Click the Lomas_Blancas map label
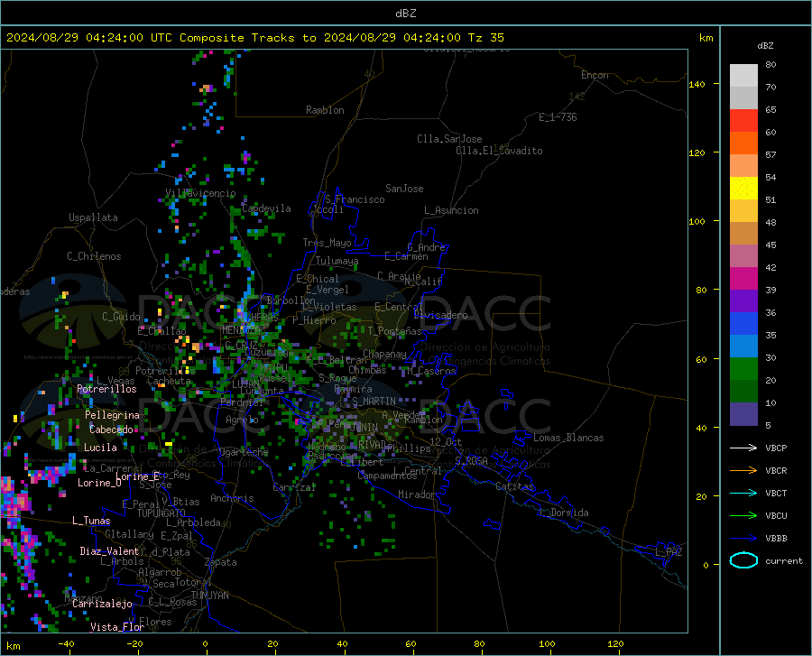The image size is (812, 656). pos(568,438)
